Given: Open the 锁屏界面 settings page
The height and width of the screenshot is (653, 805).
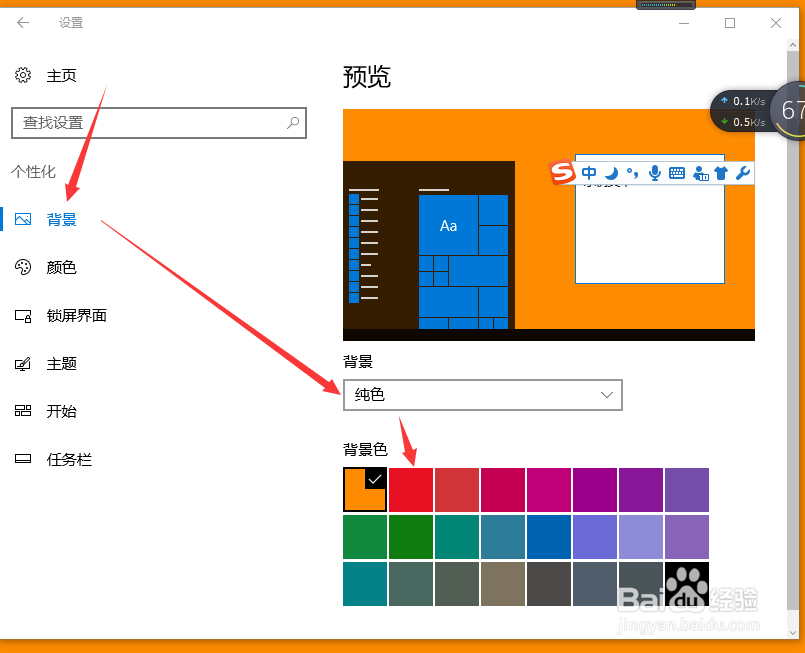Looking at the screenshot, I should tap(76, 315).
